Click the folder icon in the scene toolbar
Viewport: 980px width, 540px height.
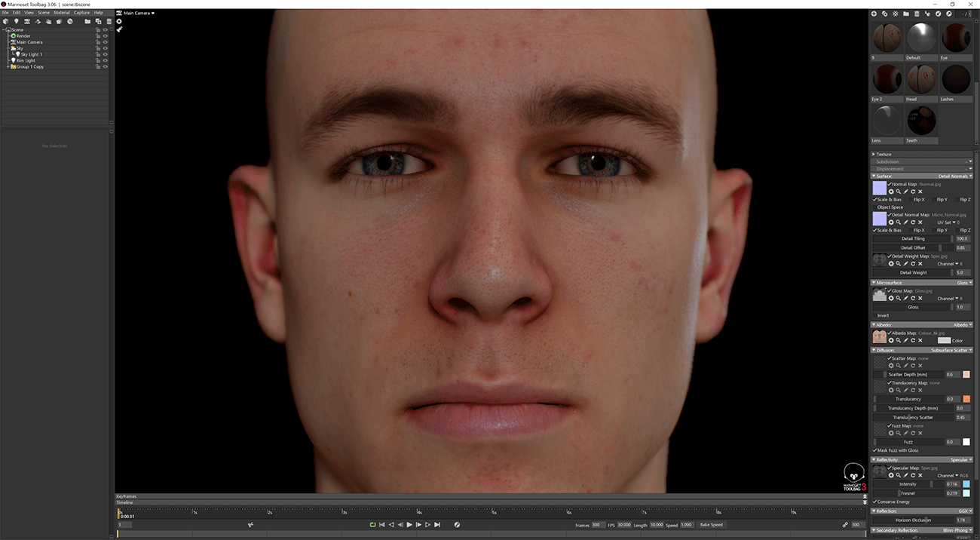(x=87, y=21)
